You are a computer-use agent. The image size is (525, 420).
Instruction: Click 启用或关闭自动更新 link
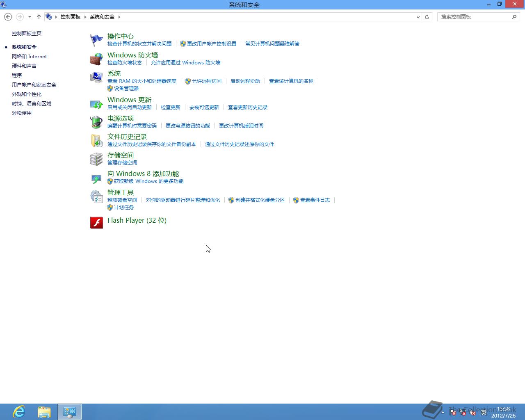click(x=130, y=107)
